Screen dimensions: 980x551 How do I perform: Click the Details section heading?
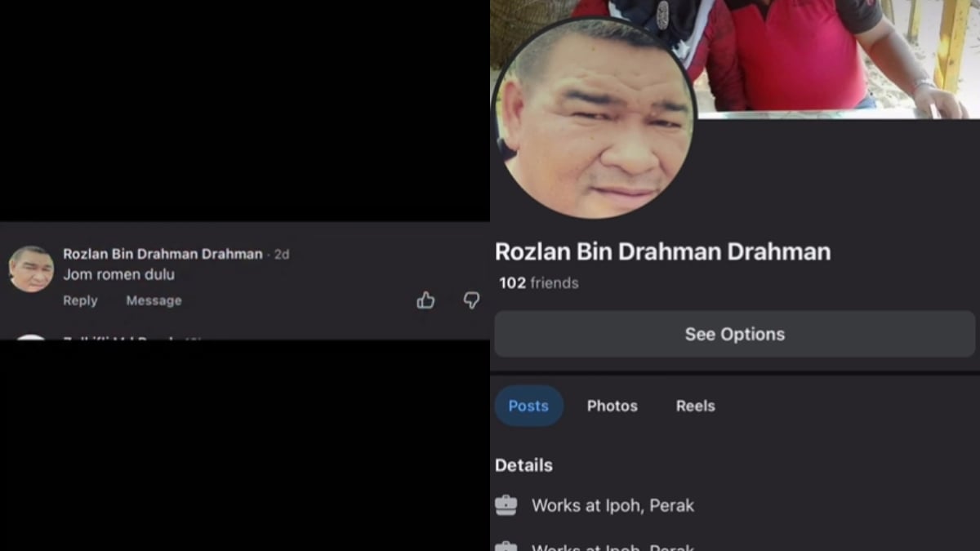click(x=523, y=465)
